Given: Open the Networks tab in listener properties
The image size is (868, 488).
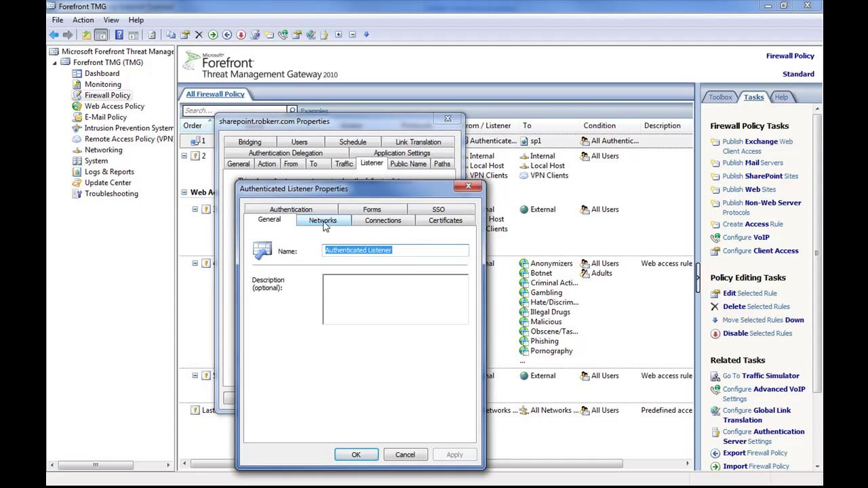Looking at the screenshot, I should tap(323, 220).
